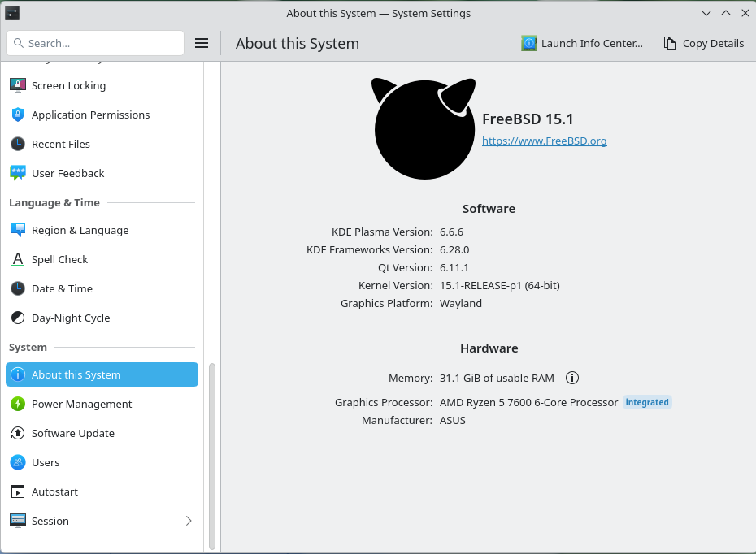Click the AMD Ryzen 5 7600 processor text
The width and height of the screenshot is (756, 554).
[528, 402]
